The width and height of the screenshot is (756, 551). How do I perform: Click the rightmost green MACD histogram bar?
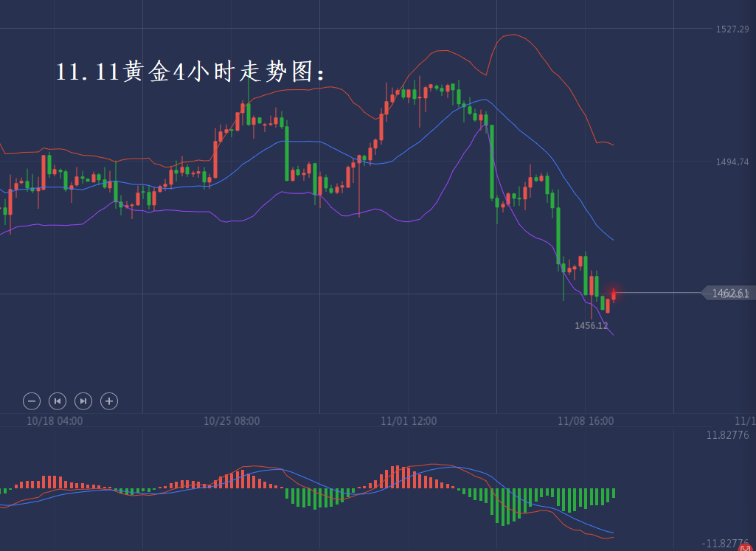click(x=614, y=492)
